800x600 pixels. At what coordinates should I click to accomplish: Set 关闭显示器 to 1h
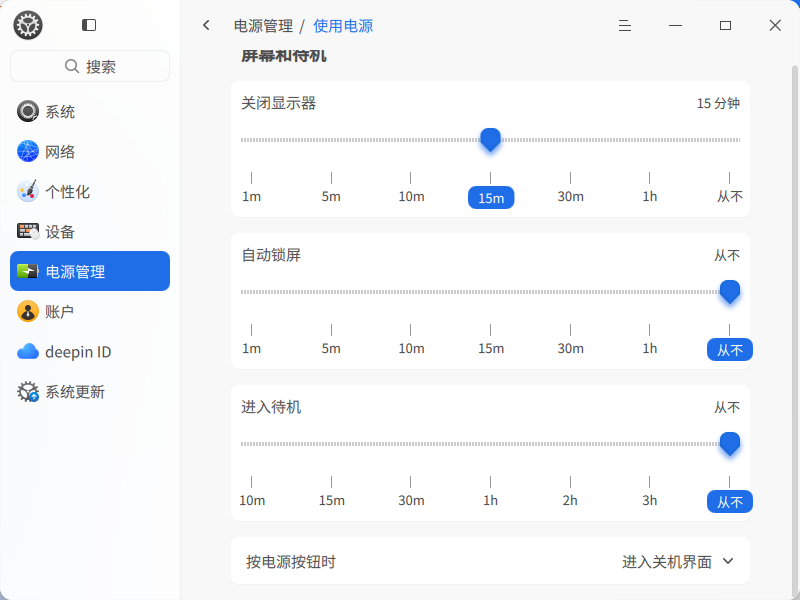click(x=649, y=196)
